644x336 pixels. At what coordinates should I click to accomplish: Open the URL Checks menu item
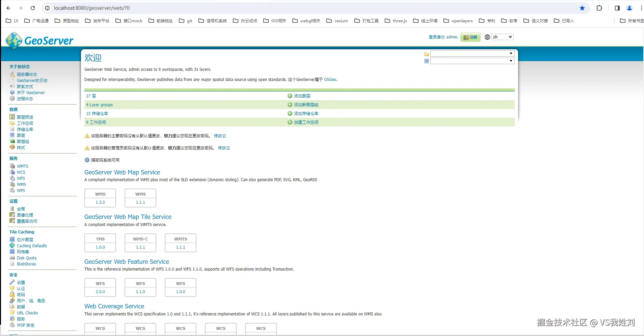(x=27, y=313)
